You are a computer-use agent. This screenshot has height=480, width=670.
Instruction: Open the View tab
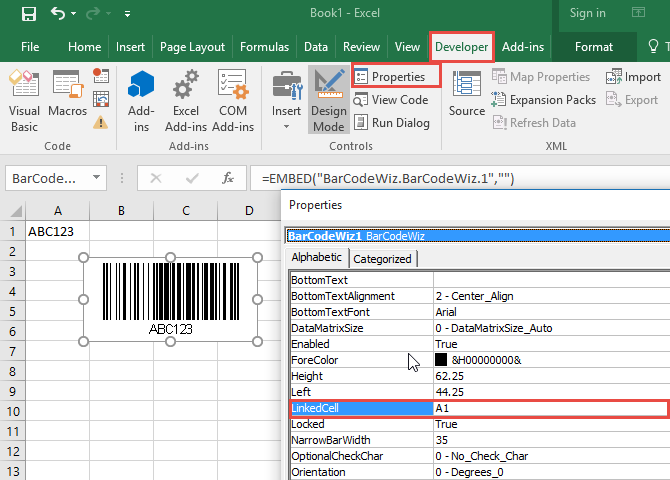tap(407, 47)
